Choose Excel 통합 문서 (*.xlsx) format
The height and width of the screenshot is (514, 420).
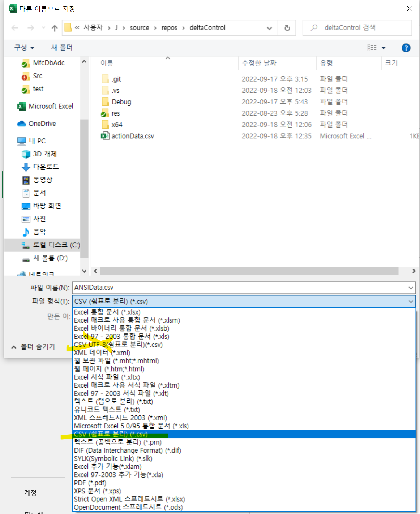[244, 312]
